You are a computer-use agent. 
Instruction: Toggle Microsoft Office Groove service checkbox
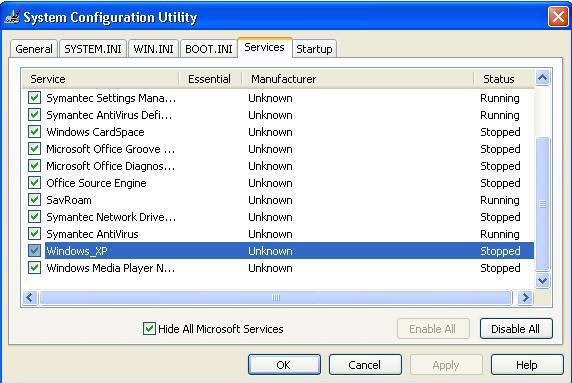[x=34, y=149]
